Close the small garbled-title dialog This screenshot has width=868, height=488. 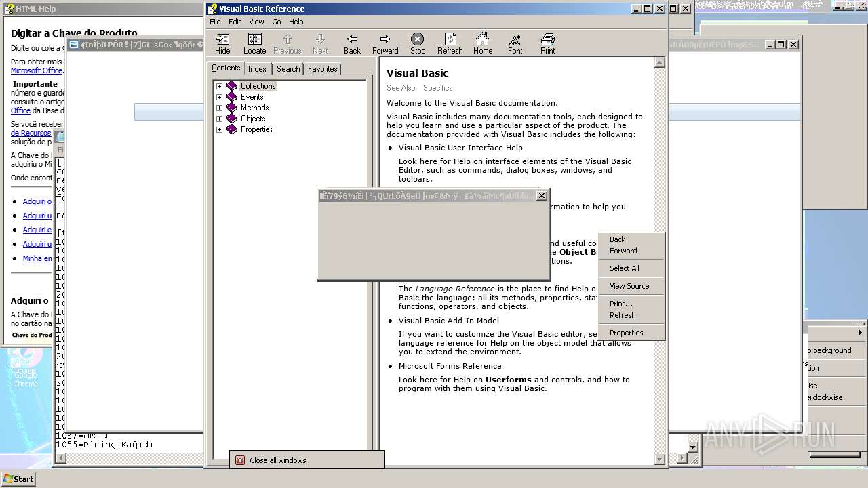coord(541,196)
